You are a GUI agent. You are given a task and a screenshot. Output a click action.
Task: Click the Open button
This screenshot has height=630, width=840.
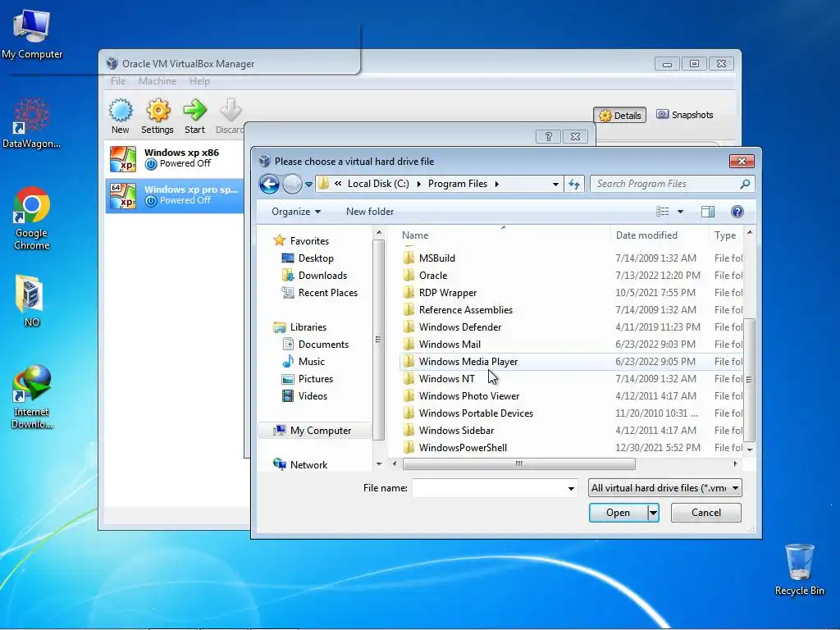click(618, 513)
